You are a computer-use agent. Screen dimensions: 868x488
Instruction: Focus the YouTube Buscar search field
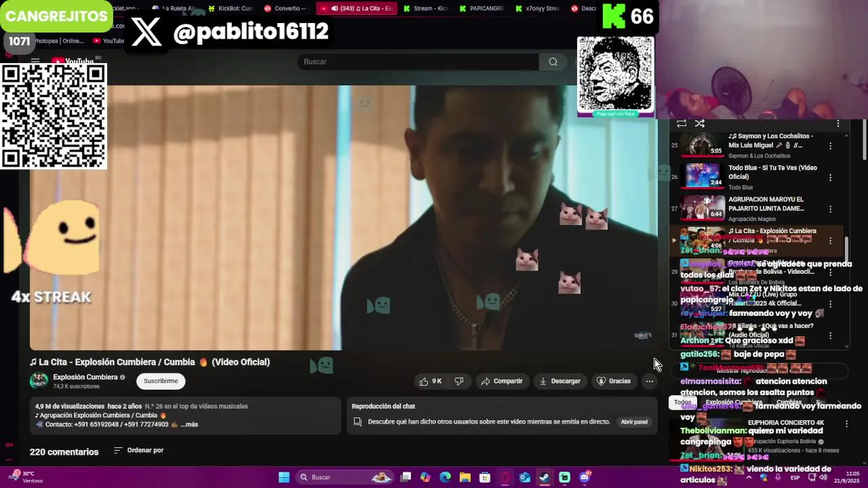coord(418,62)
